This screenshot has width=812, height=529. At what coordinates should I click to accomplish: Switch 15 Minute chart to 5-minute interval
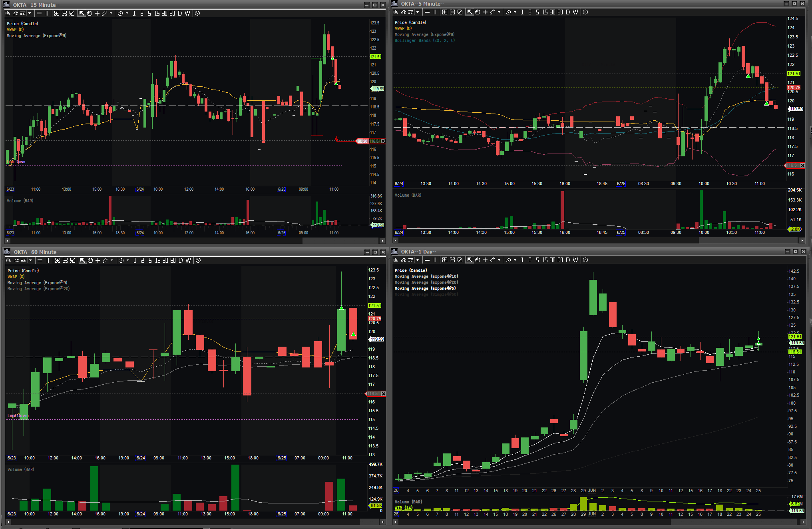149,13
